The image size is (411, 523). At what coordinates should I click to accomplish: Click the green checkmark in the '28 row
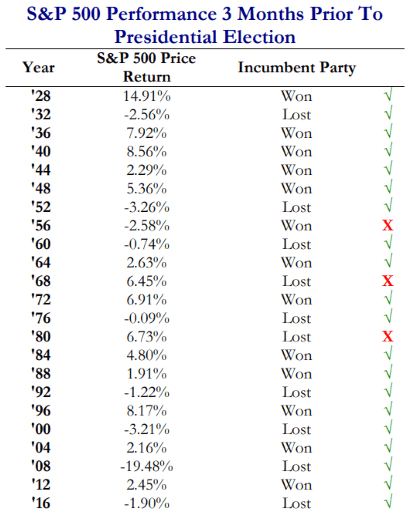click(x=388, y=95)
